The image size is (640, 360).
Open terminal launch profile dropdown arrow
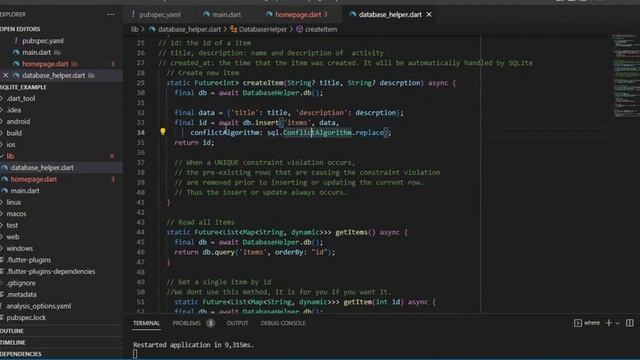pyautogui.click(x=618, y=323)
